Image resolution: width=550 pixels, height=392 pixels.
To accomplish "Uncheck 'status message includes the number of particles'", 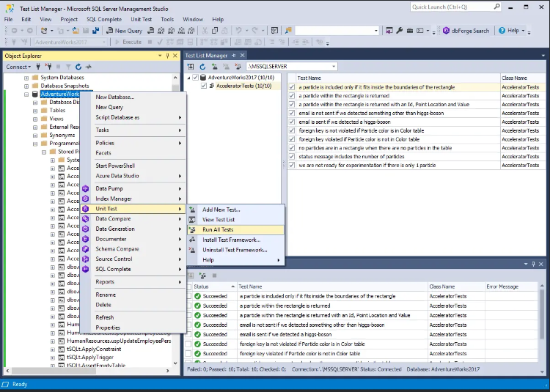I will pyautogui.click(x=292, y=157).
